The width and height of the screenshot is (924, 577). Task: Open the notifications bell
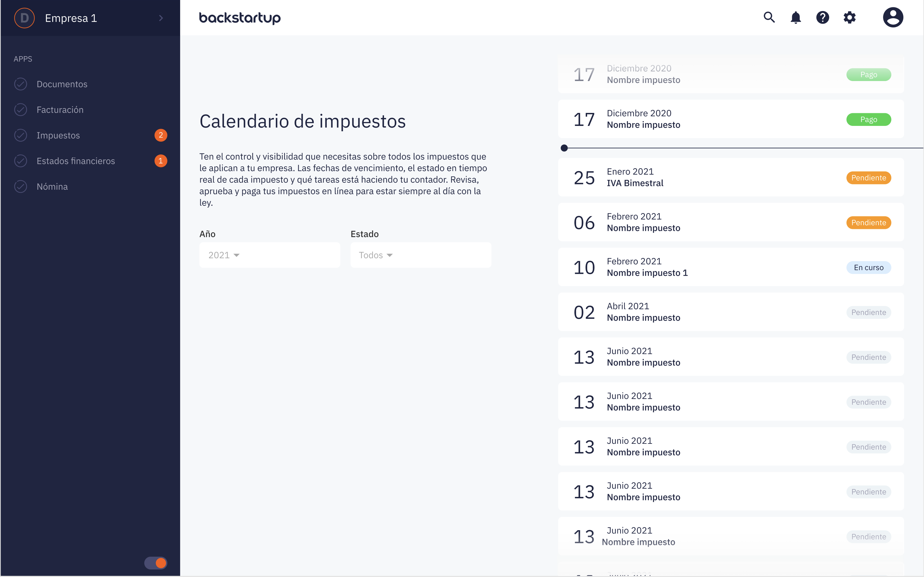pos(796,18)
